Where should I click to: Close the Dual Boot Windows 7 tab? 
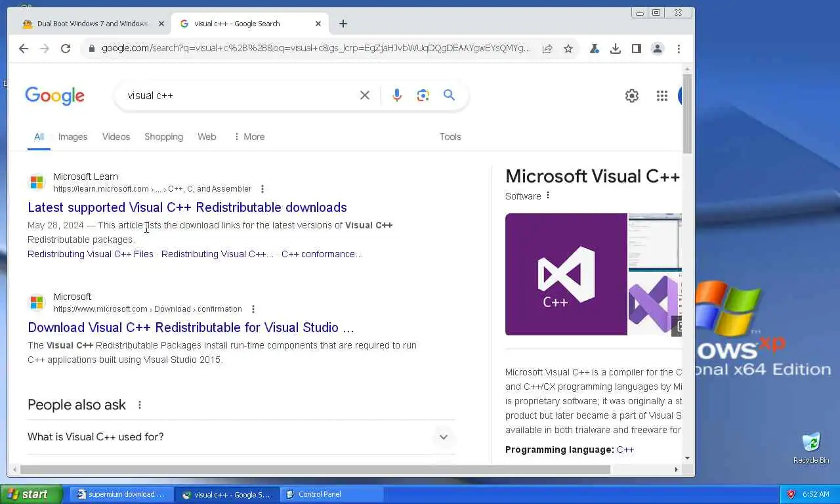161,24
